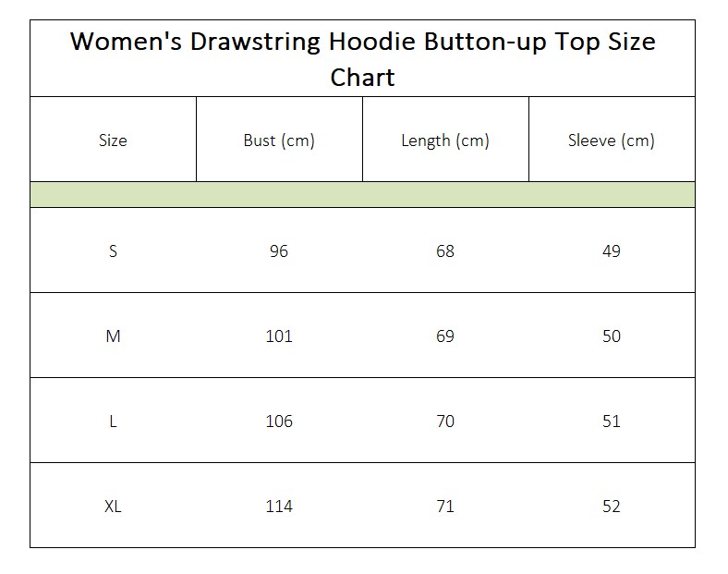Image resolution: width=728 pixels, height=574 pixels.
Task: Click bust value 101
Action: click(279, 336)
